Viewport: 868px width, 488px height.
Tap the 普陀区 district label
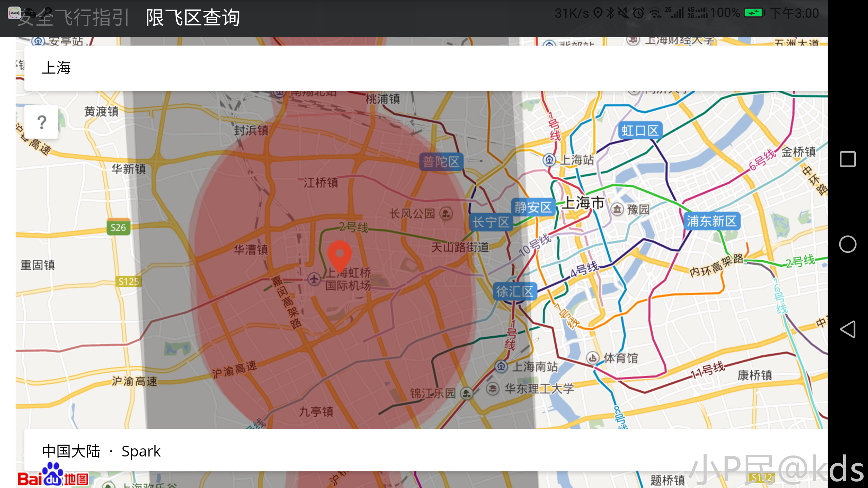[441, 162]
